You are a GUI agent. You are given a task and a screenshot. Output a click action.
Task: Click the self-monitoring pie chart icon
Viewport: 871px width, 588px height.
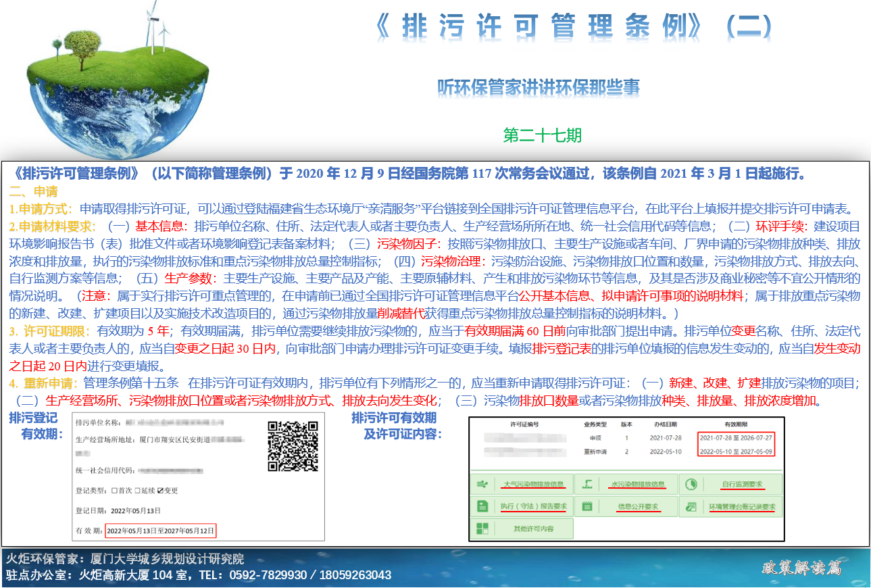point(691,485)
